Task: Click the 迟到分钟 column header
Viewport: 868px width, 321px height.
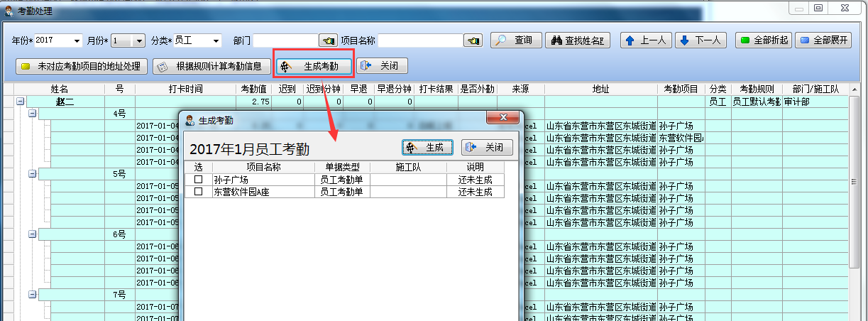Action: click(x=324, y=89)
